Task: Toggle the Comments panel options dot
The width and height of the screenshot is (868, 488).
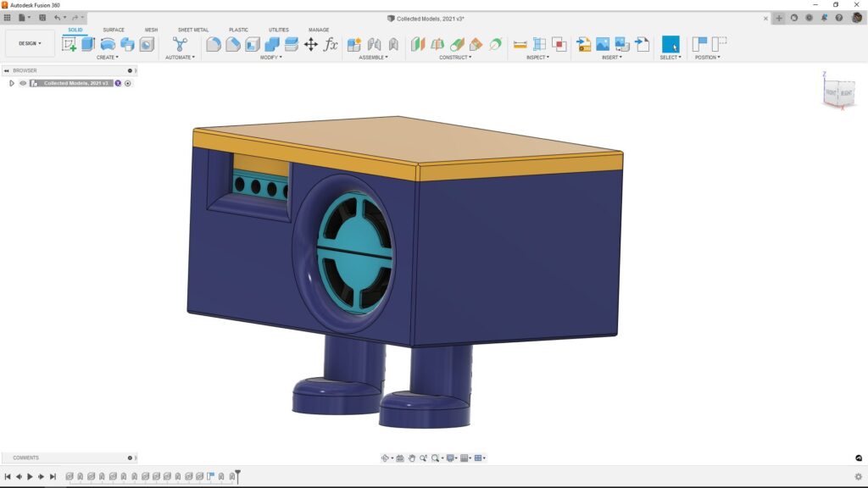Action: coord(130,458)
